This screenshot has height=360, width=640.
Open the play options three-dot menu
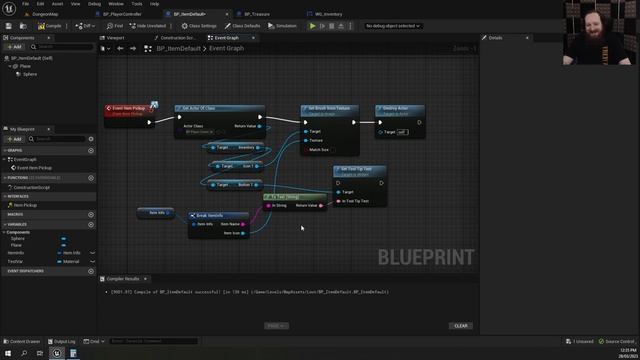pyautogui.click(x=350, y=26)
